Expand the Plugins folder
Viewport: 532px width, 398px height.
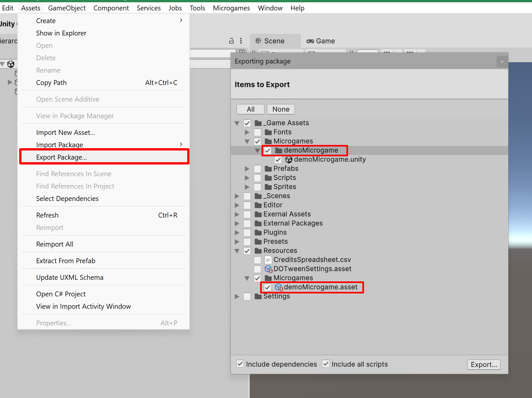237,233
